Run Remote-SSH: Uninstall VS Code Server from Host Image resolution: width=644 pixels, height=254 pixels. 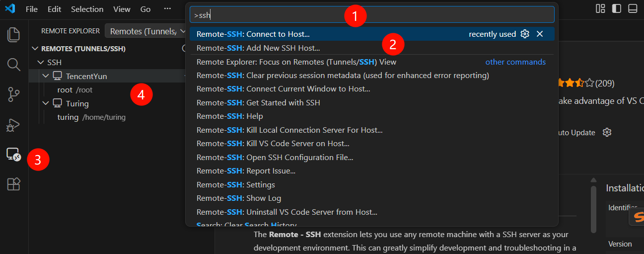coord(372,212)
